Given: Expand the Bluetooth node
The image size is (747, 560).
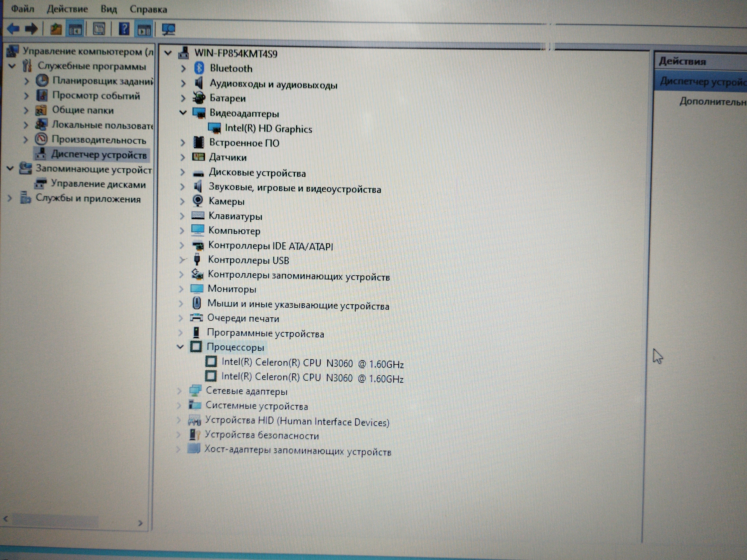Looking at the screenshot, I should (184, 68).
